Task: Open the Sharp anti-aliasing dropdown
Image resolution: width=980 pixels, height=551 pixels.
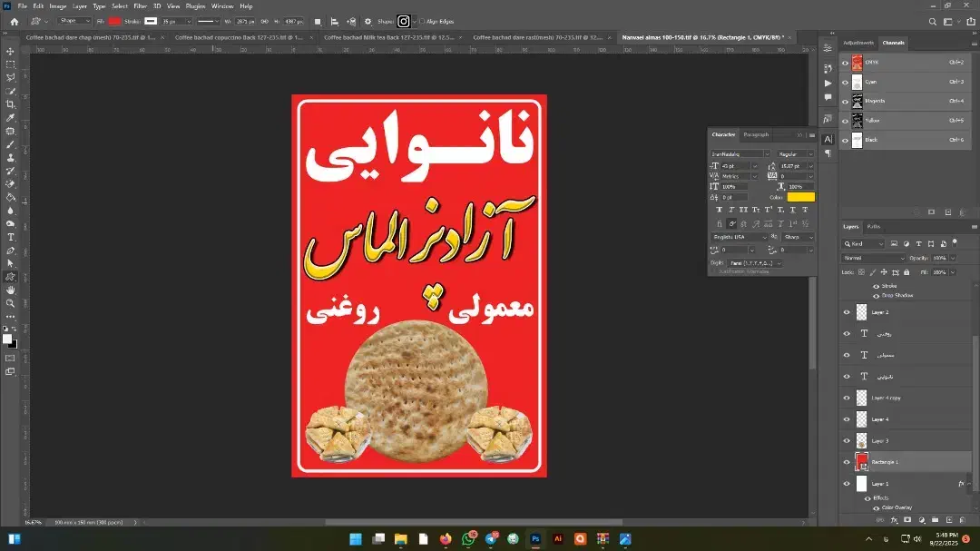Action: (799, 237)
